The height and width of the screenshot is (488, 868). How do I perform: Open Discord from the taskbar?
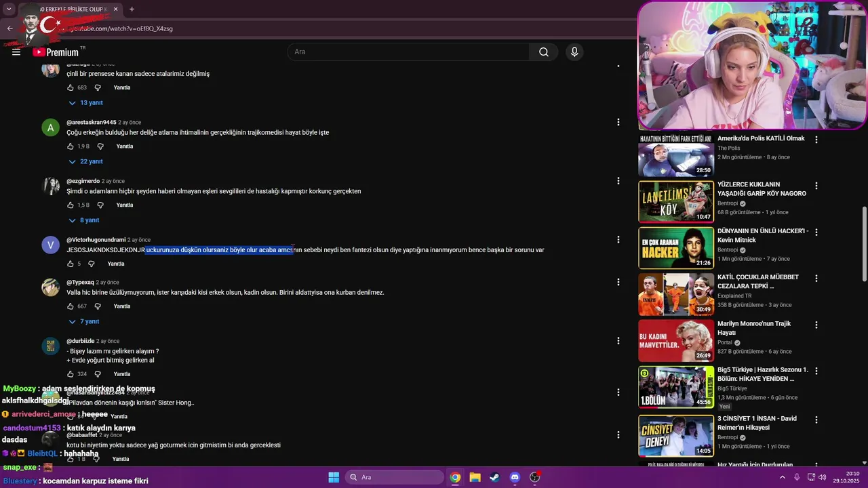[x=515, y=477]
